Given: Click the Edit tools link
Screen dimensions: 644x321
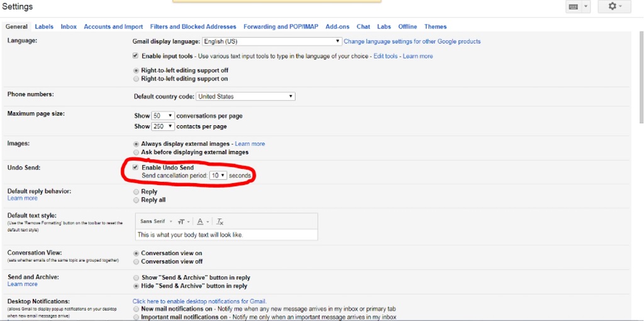Looking at the screenshot, I should (x=386, y=56).
